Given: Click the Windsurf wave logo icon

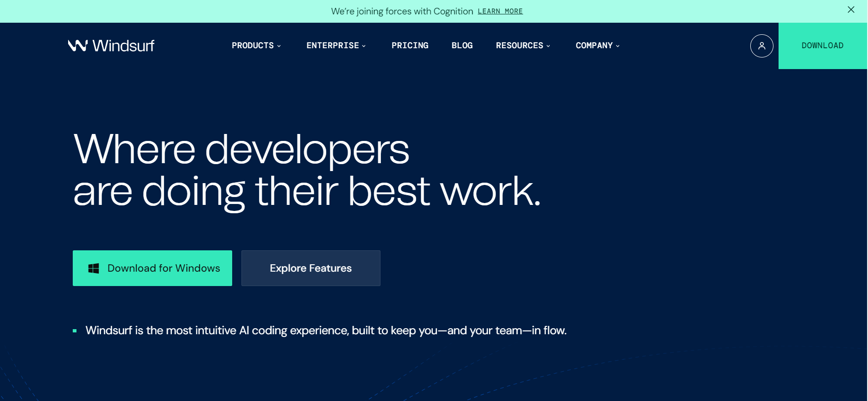Looking at the screenshot, I should (x=77, y=45).
